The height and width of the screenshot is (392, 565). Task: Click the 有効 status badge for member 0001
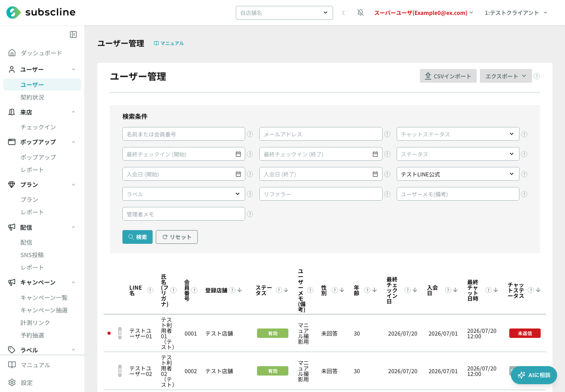click(x=273, y=333)
